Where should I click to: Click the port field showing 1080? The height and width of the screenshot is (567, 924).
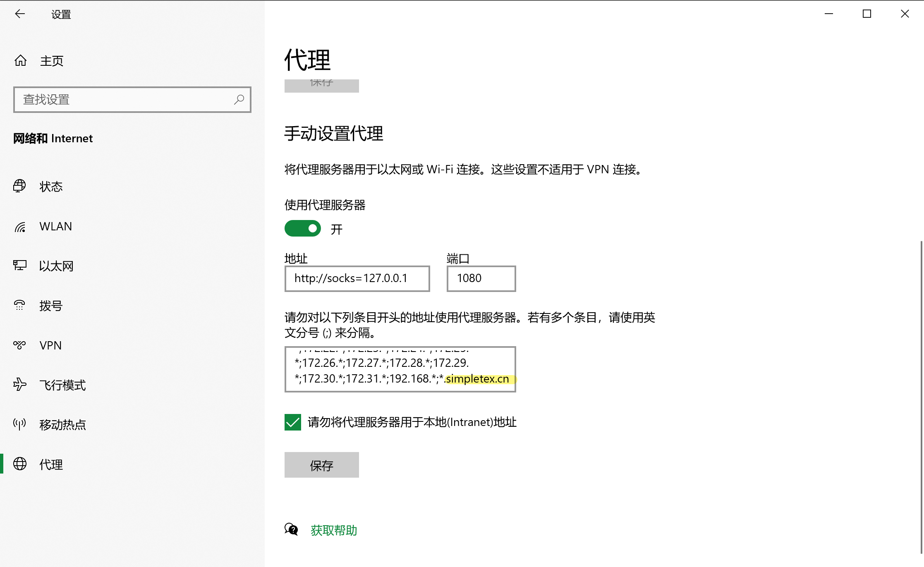point(481,278)
